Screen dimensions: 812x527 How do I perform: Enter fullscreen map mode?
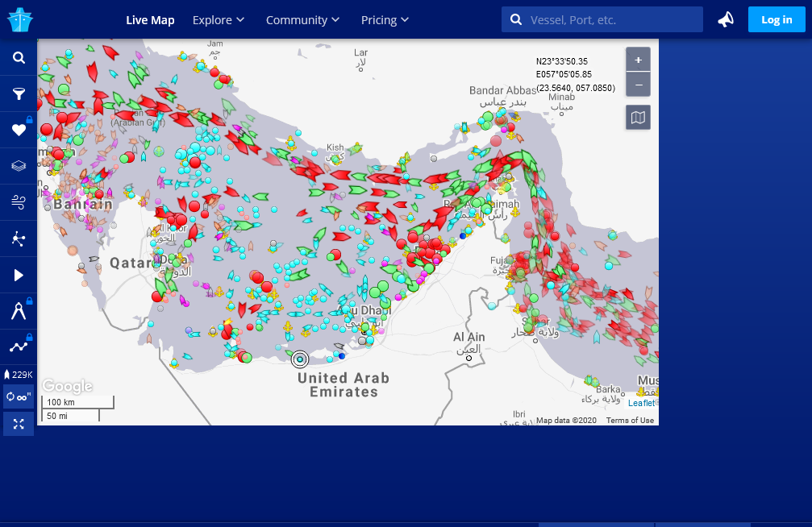19,424
